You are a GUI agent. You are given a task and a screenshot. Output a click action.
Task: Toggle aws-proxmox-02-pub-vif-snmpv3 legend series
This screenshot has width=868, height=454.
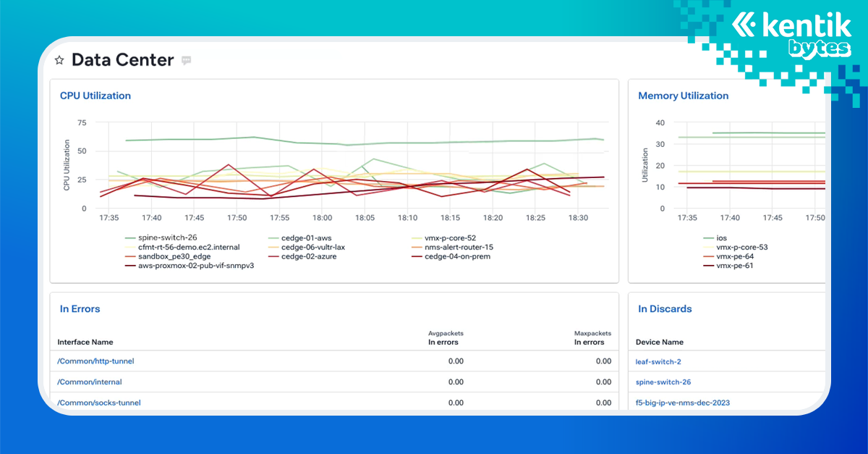coord(189,266)
